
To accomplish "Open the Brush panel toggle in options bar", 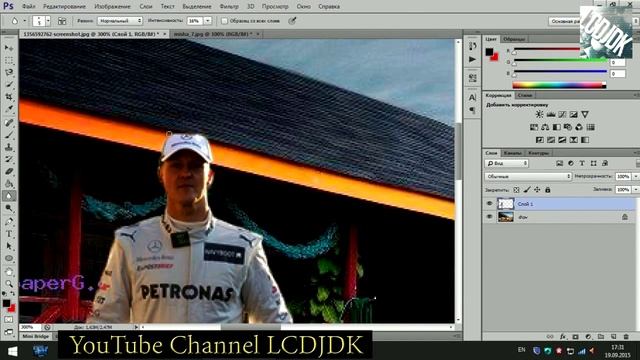I will click(x=62, y=21).
